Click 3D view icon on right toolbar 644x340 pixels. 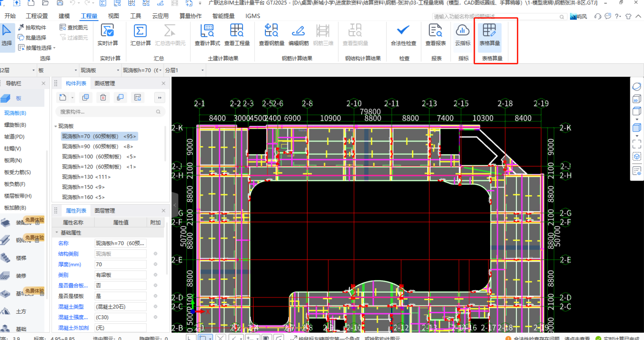[637, 99]
